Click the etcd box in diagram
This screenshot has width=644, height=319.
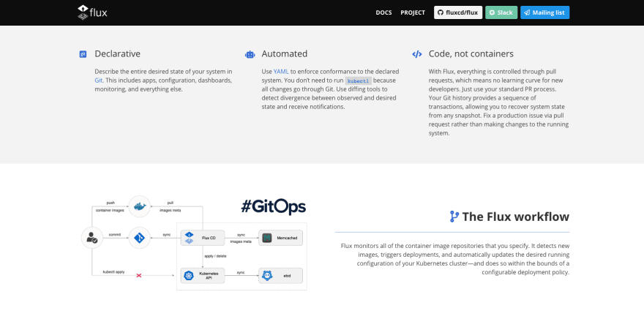tap(280, 276)
